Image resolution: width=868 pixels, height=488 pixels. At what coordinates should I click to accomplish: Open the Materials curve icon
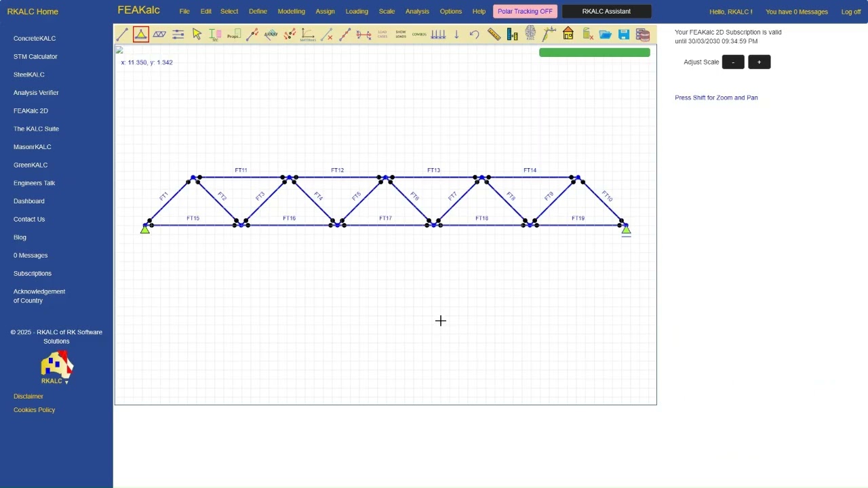pos(308,34)
